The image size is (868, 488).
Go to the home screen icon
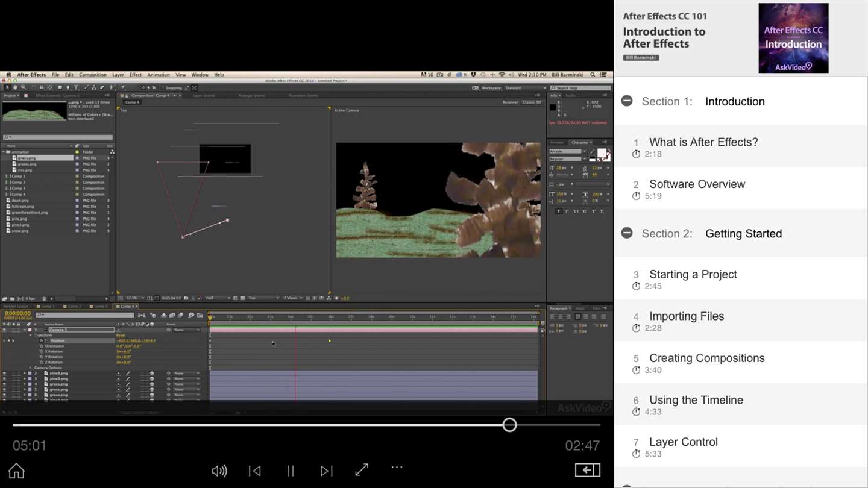pos(17,471)
